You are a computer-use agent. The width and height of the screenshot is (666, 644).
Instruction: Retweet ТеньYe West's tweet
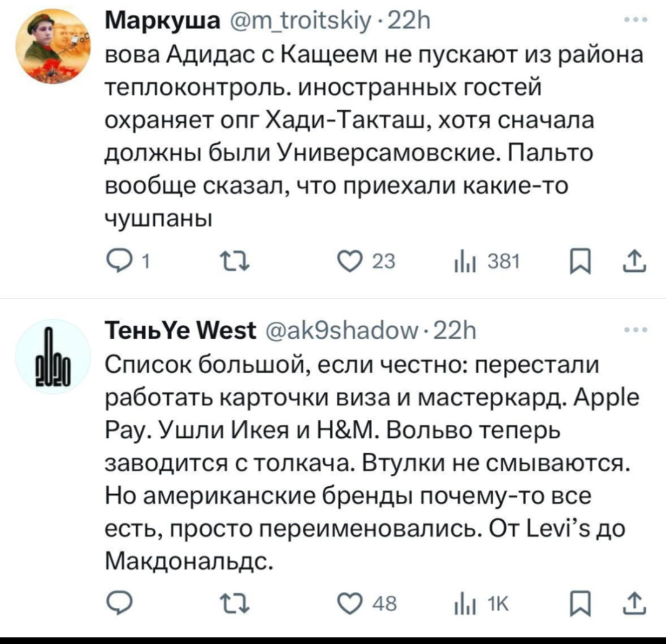tap(233, 603)
